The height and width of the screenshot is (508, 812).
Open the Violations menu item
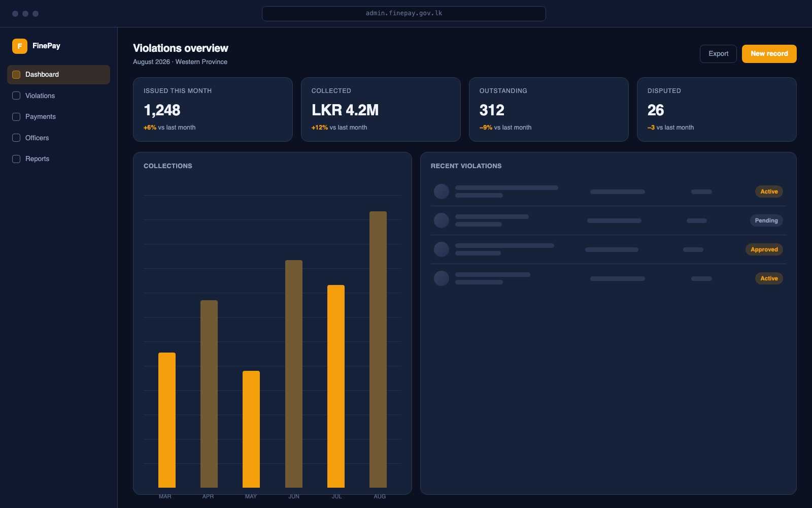click(x=58, y=96)
